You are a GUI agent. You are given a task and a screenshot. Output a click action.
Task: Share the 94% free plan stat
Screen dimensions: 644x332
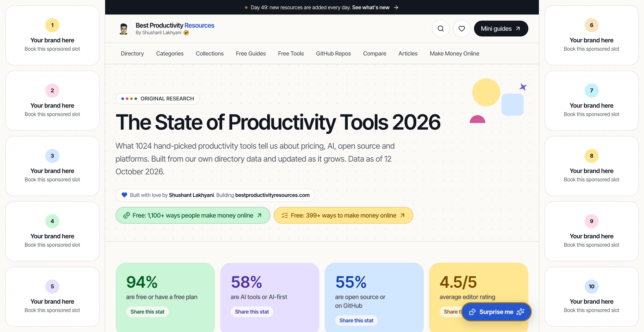click(147, 312)
